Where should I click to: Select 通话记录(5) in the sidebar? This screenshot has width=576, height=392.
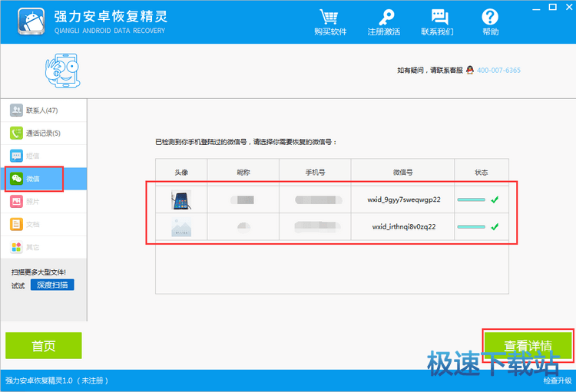44,133
